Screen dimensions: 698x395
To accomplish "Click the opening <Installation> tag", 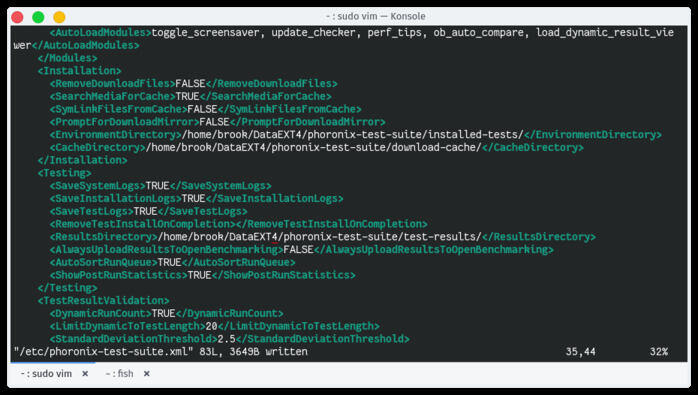I will point(79,71).
